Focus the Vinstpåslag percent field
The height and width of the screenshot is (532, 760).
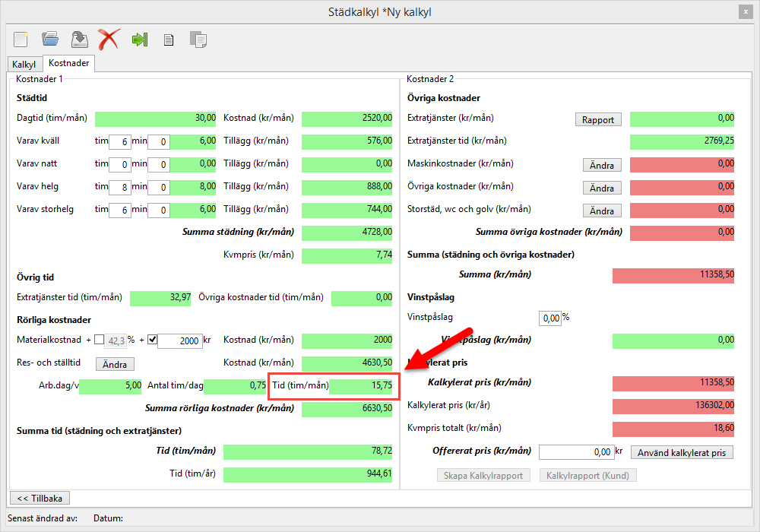click(x=549, y=318)
